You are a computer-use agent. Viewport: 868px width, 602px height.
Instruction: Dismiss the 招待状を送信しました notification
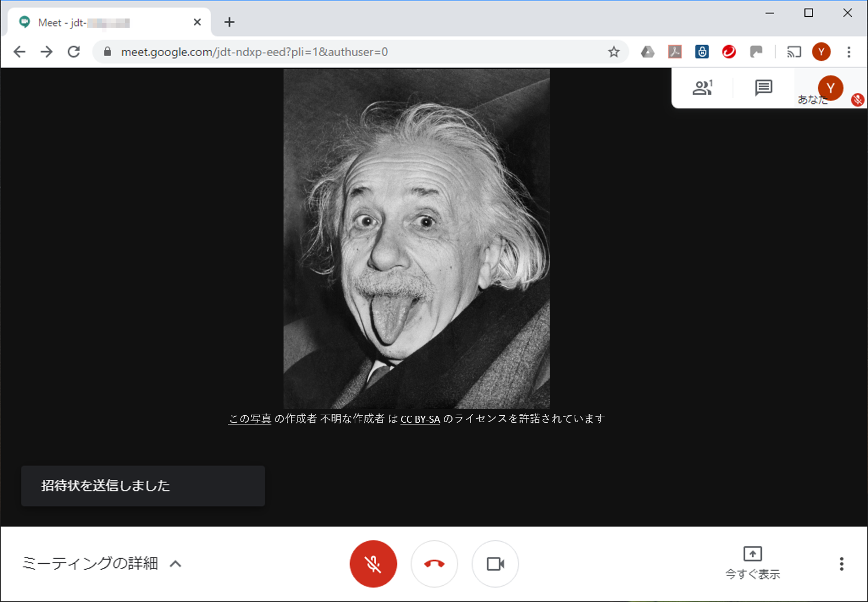[x=143, y=486]
